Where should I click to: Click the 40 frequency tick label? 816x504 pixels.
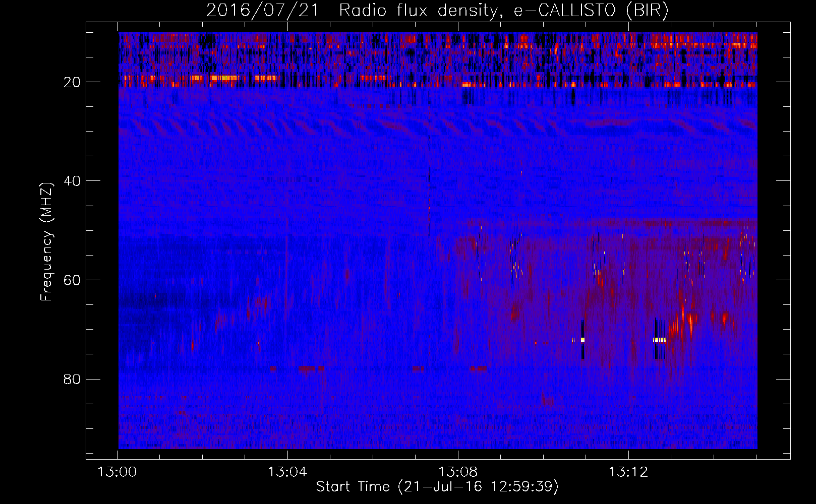tap(72, 181)
